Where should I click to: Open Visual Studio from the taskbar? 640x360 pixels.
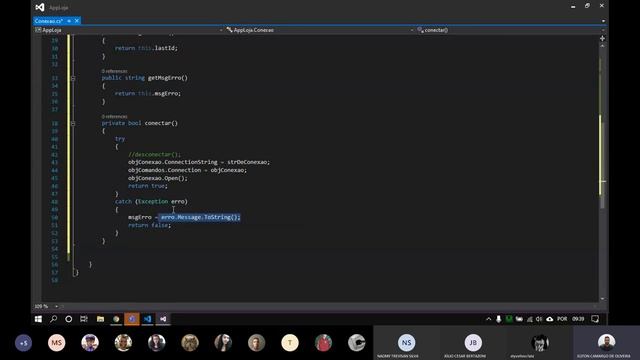click(163, 319)
